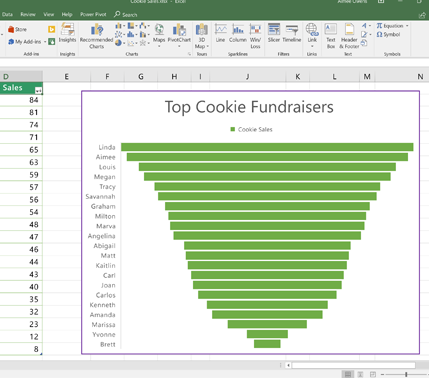Open the Review ribbon tab

click(x=28, y=14)
